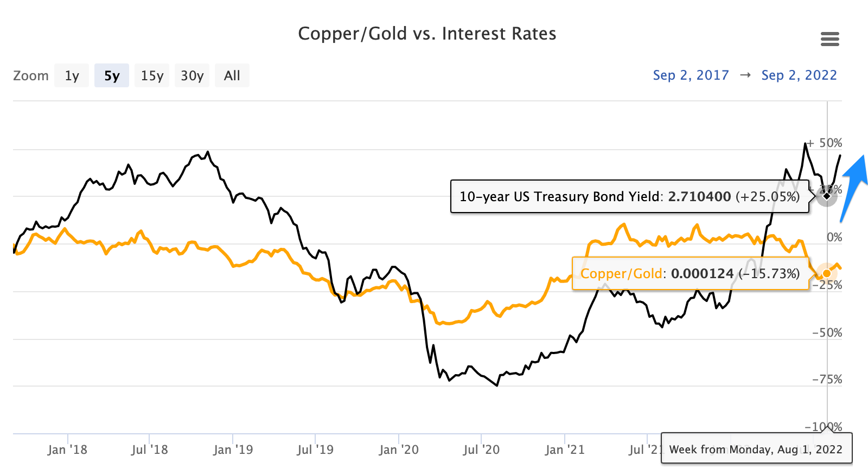Click the Jan '21 x-axis label
This screenshot has width=868, height=475.
565,450
